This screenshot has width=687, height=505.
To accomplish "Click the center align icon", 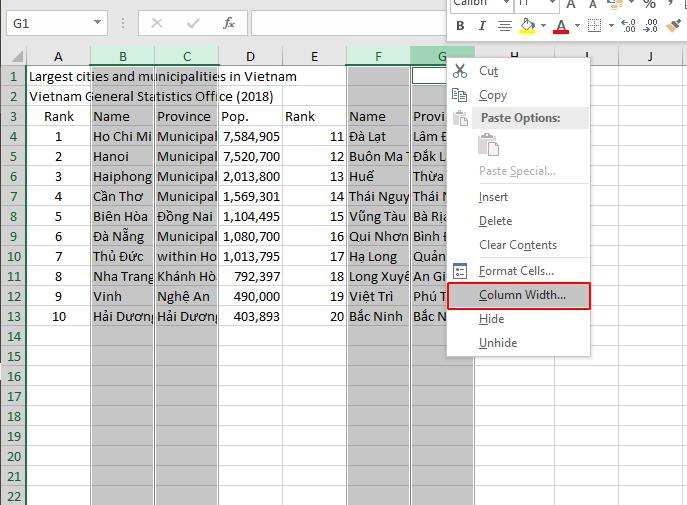I will 505,26.
